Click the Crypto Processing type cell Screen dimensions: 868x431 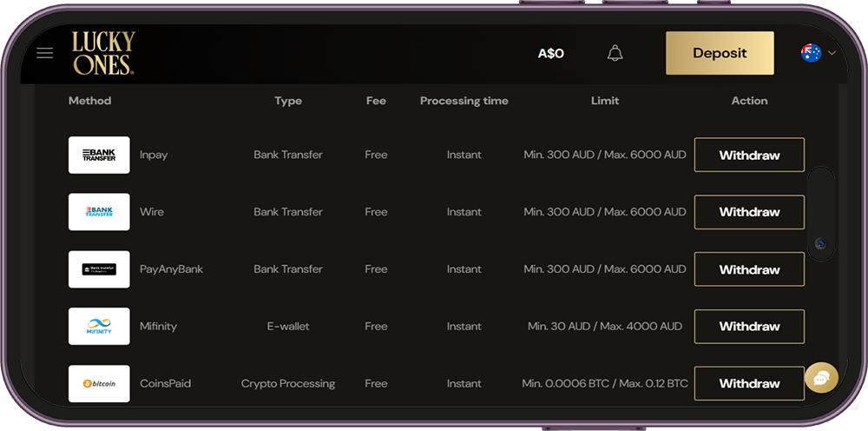[x=288, y=383]
